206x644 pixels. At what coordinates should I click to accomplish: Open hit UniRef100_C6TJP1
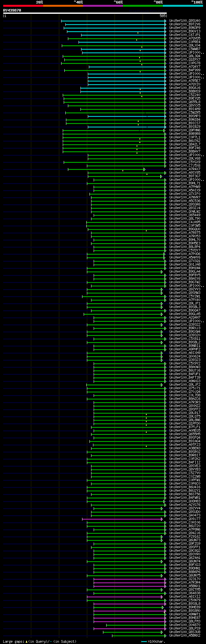click(185, 35)
